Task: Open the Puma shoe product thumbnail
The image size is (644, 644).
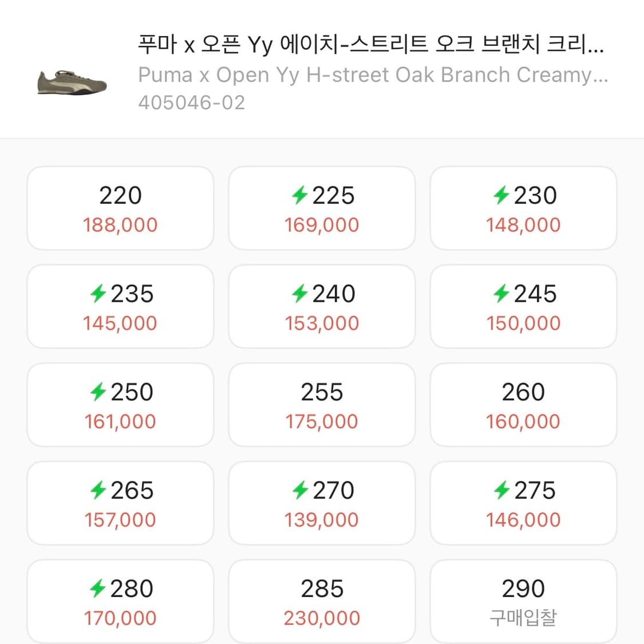Action: point(72,84)
